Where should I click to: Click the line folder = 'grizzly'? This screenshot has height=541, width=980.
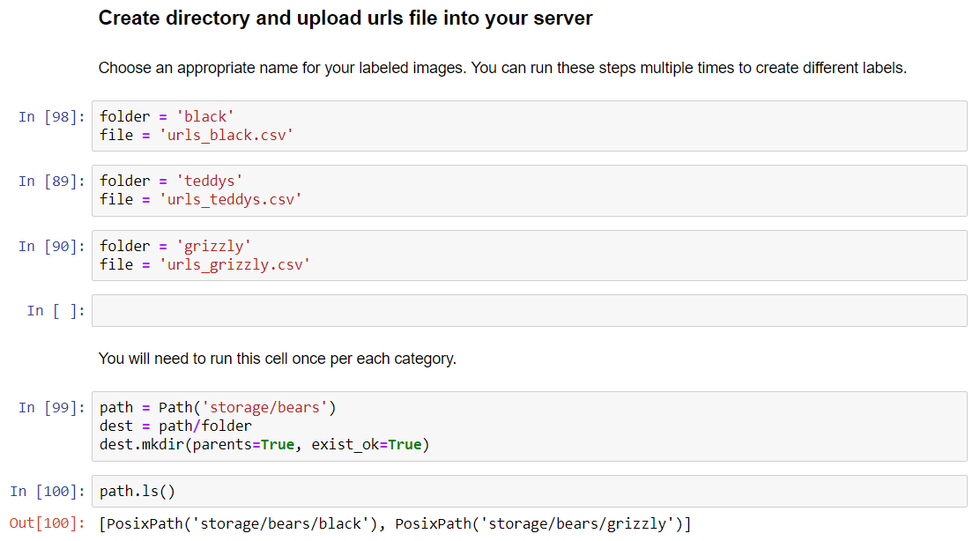175,246
